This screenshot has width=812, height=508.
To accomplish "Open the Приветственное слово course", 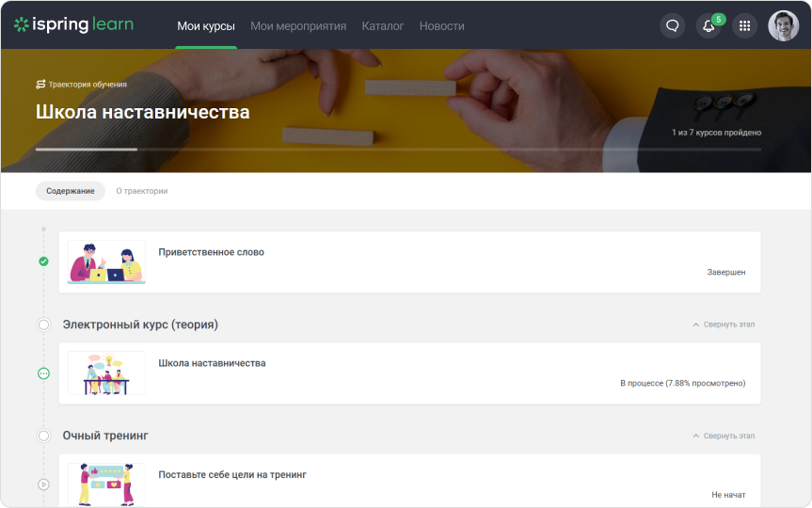I will (212, 252).
